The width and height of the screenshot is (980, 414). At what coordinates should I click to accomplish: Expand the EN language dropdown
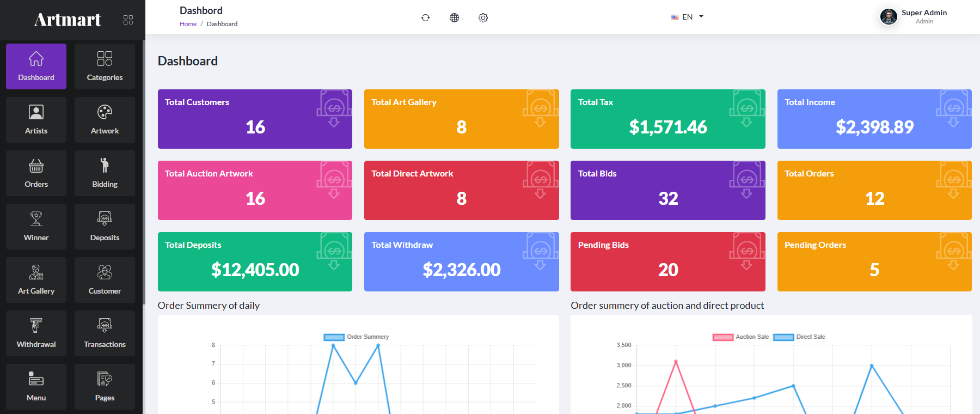(687, 17)
